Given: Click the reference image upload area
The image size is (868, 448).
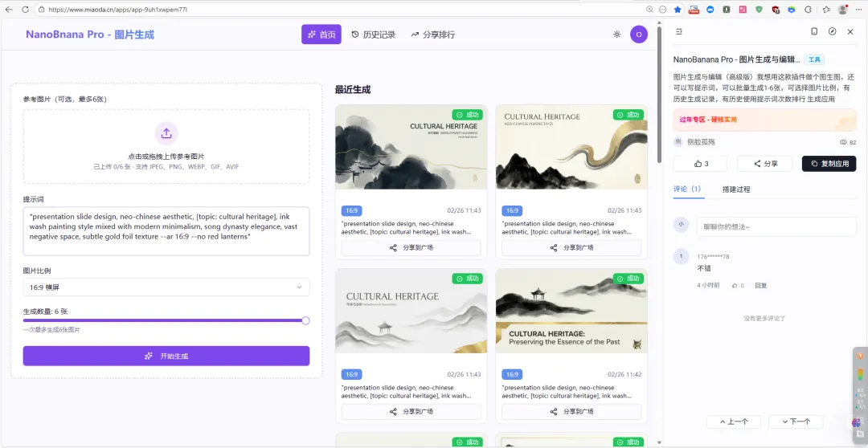Looking at the screenshot, I should click(x=166, y=147).
